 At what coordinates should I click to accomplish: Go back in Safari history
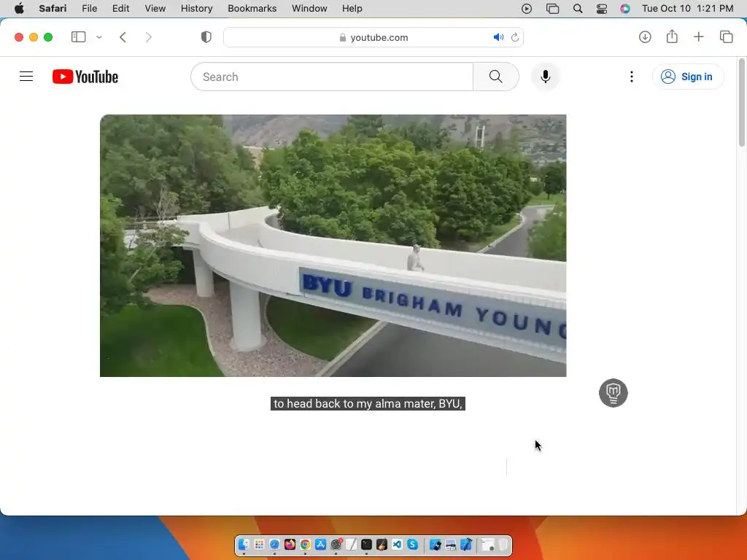coord(123,37)
